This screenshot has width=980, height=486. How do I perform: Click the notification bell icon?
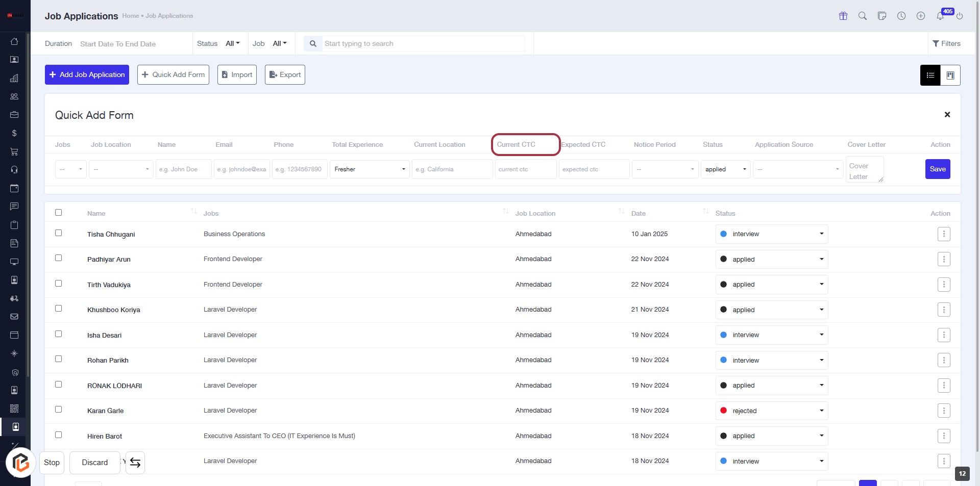pyautogui.click(x=940, y=16)
